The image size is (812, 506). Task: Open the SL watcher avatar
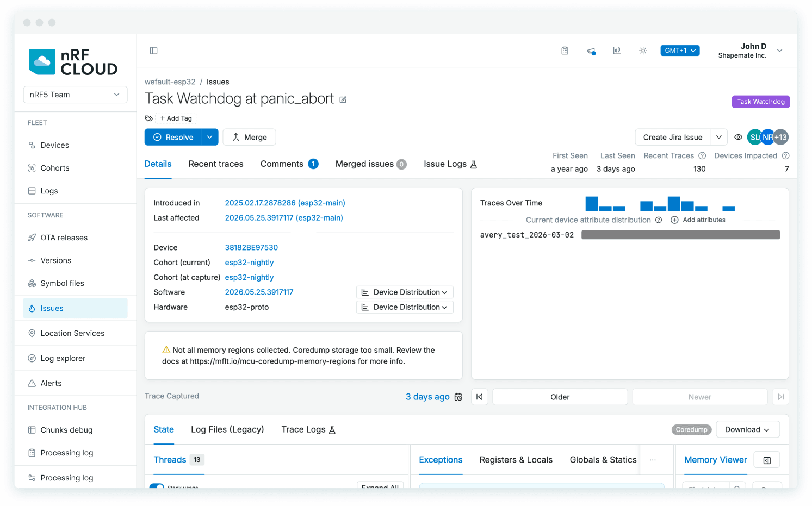(754, 138)
